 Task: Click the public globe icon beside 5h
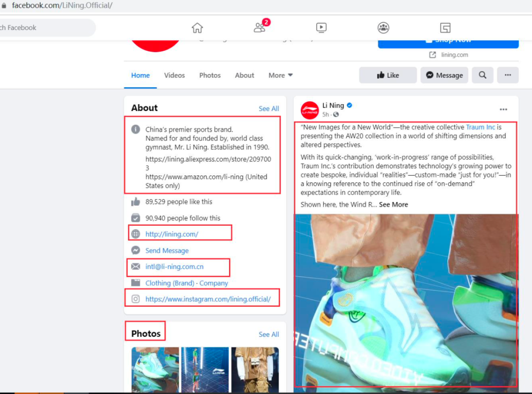[x=336, y=114]
